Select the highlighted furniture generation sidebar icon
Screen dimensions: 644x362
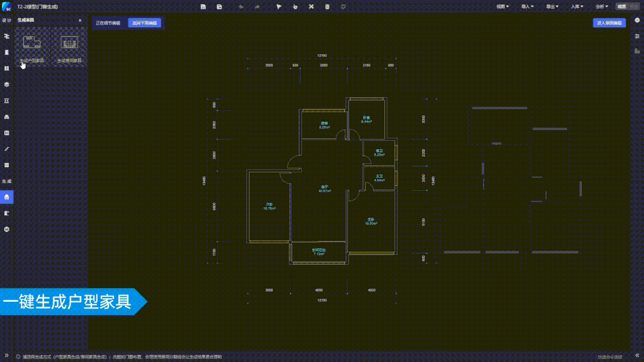point(7,197)
